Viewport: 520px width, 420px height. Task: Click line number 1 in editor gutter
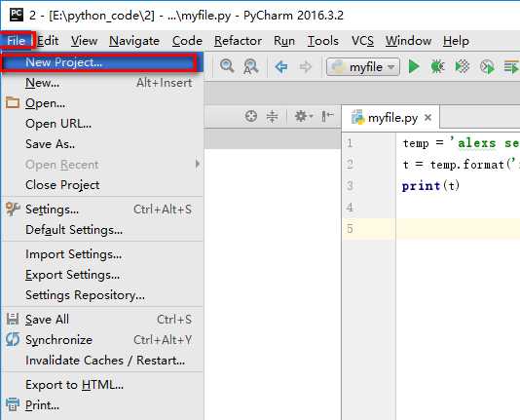tap(350, 143)
